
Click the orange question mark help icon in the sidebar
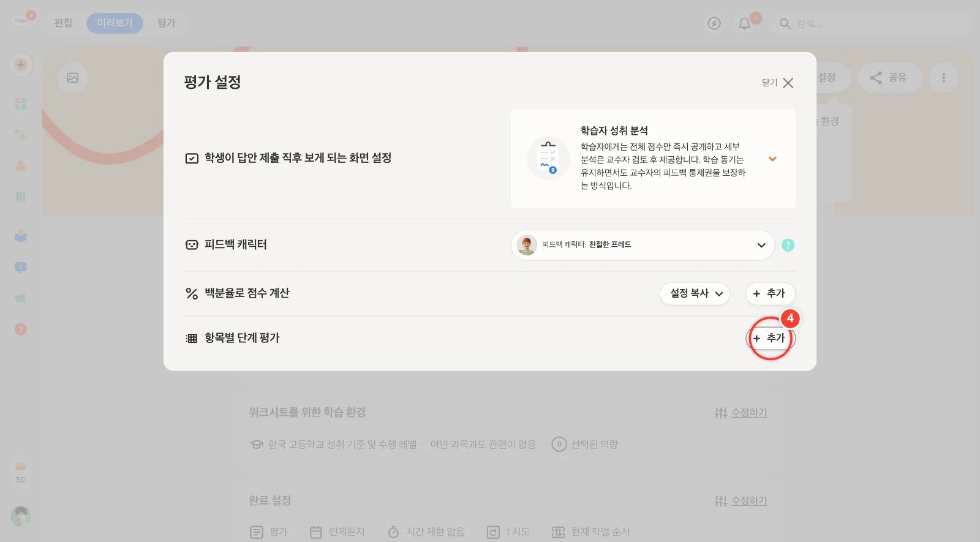pyautogui.click(x=21, y=329)
